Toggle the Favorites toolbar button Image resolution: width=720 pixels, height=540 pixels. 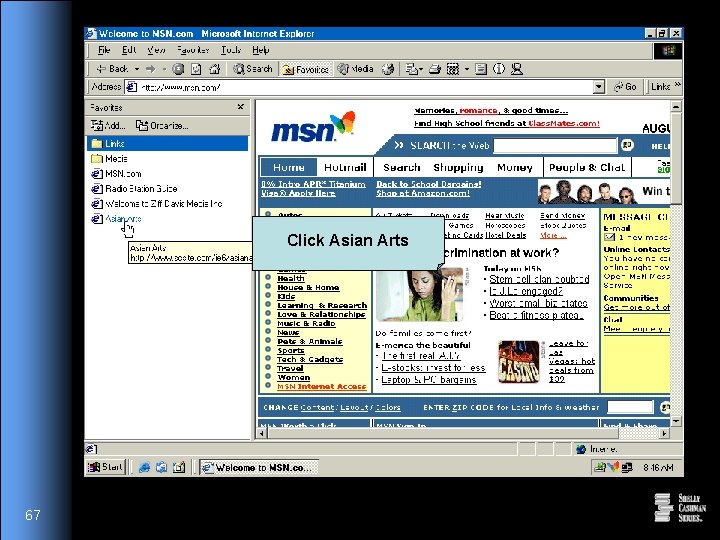(x=305, y=69)
